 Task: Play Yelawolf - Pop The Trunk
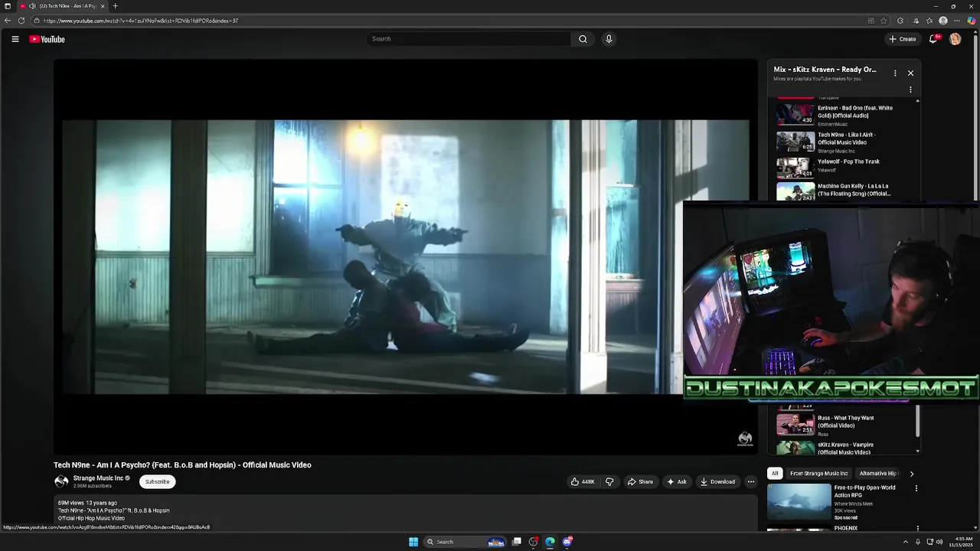848,161
